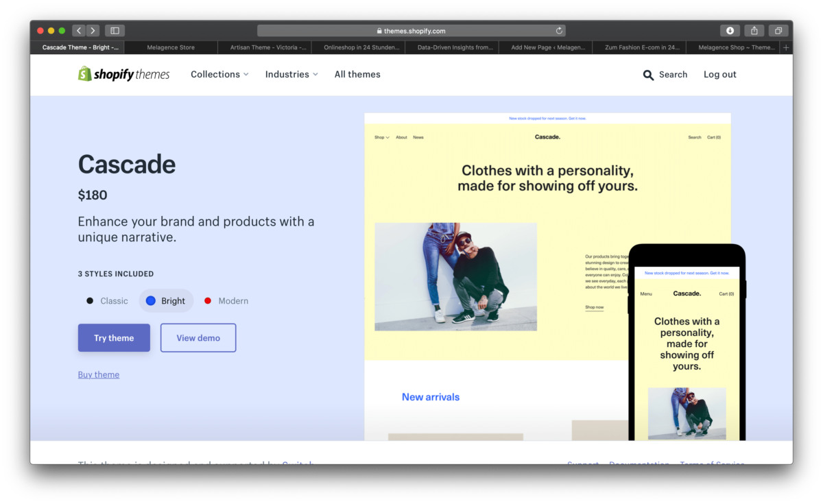Click the themes.shopify.com address field

411,31
